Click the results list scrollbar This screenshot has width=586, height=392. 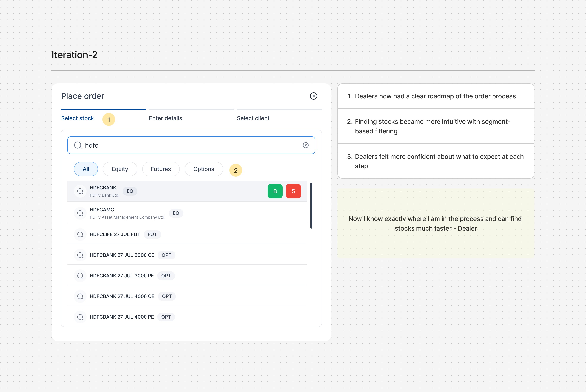311,206
